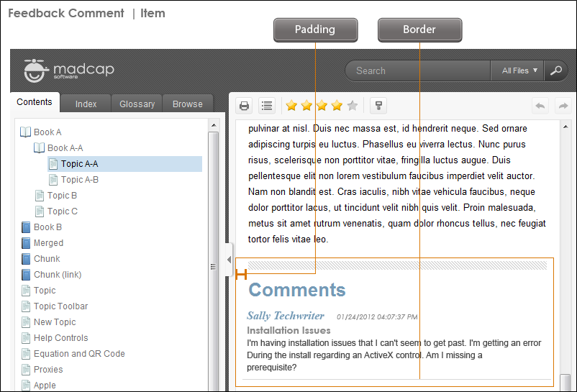The image size is (577, 392).
Task: Open the All Files search filter dropdown
Action: 518,70
